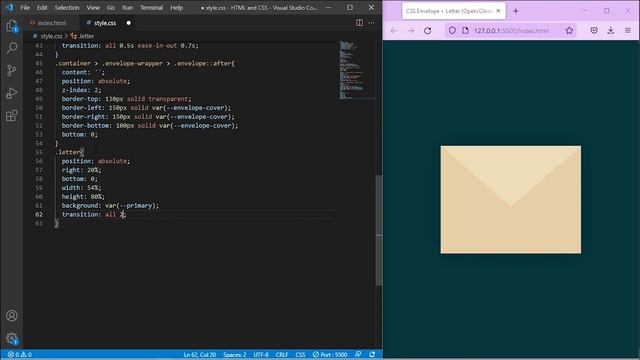The width and height of the screenshot is (640, 360).
Task: Click 'transition: all 2' on line 62
Action: coord(93,214)
